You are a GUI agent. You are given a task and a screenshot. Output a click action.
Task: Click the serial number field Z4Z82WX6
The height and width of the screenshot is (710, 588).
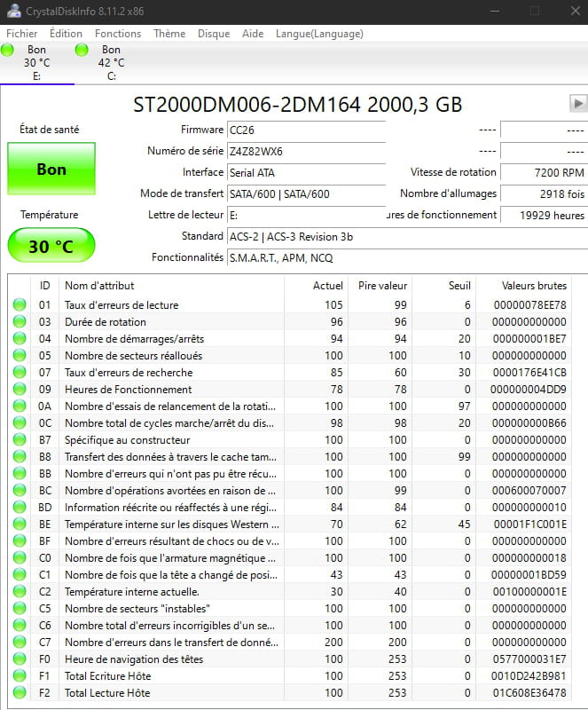tap(304, 151)
